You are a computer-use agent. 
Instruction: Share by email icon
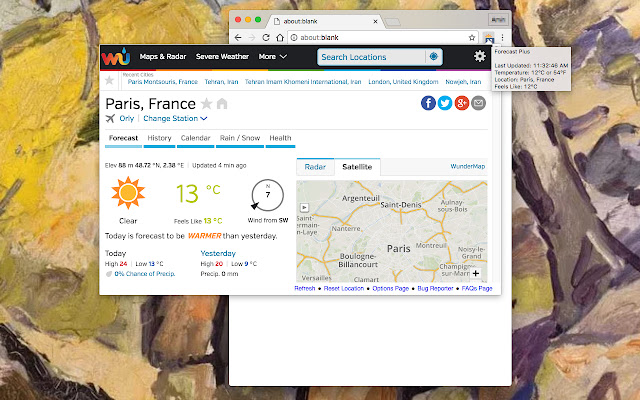click(478, 103)
